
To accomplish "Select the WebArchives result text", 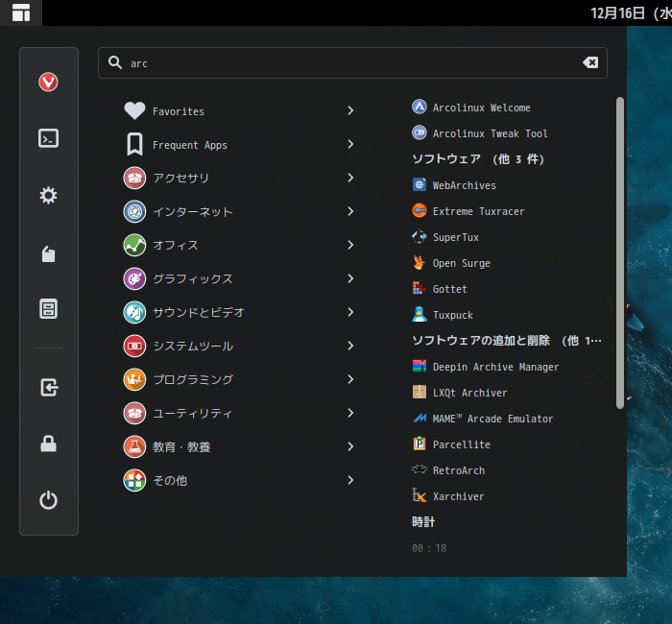I will point(464,185).
